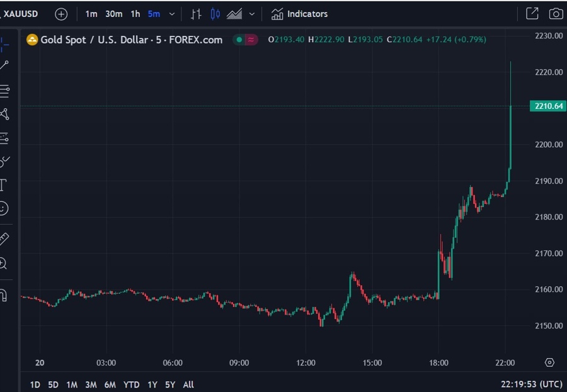Set date range to 6M
Screen dimensions: 567x392
click(110, 385)
